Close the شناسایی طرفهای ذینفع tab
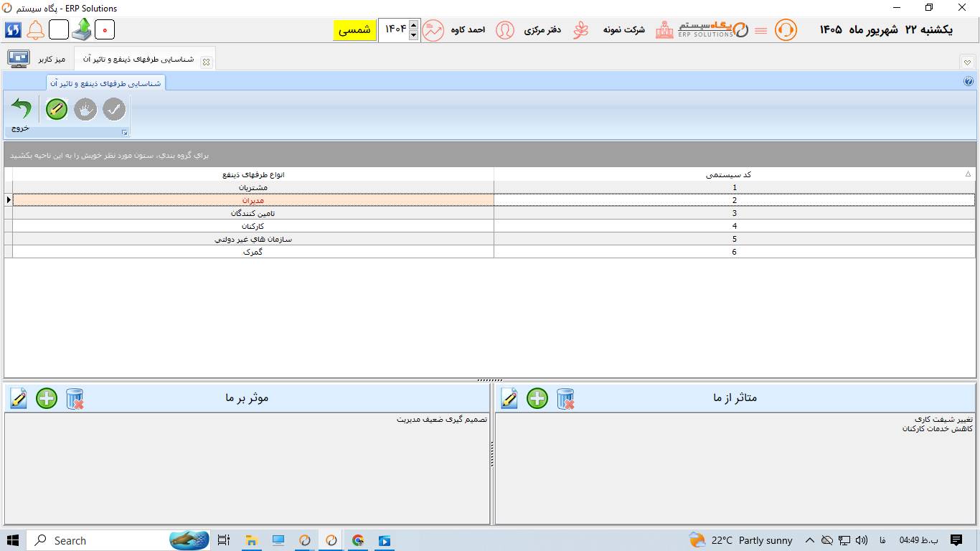This screenshot has height=551, width=980. coord(206,62)
